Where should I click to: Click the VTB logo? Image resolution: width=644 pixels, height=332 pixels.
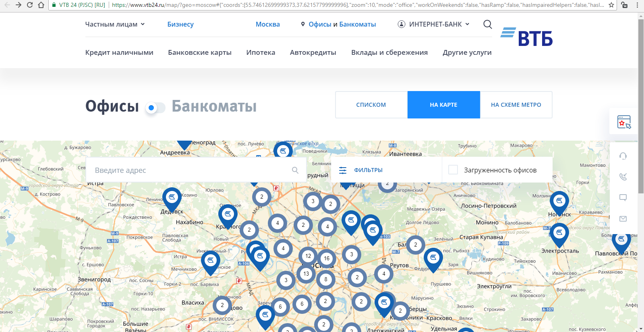pos(527,37)
